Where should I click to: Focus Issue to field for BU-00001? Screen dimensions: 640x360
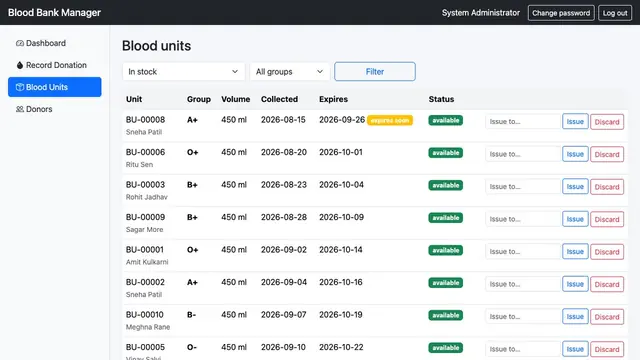click(x=523, y=251)
